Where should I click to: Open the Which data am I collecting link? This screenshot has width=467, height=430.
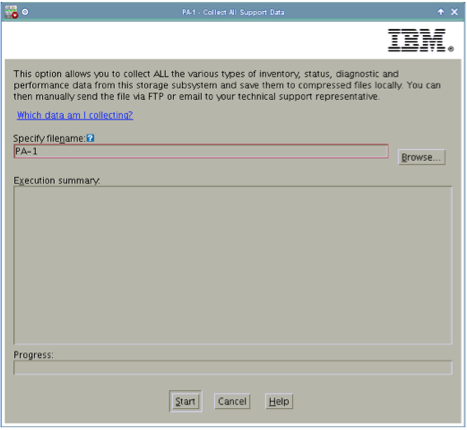[75, 115]
